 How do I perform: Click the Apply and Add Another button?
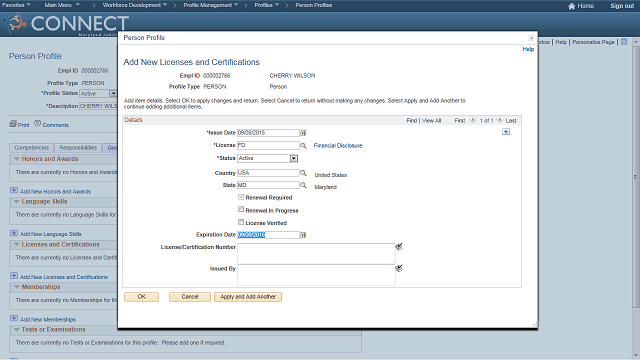(248, 297)
